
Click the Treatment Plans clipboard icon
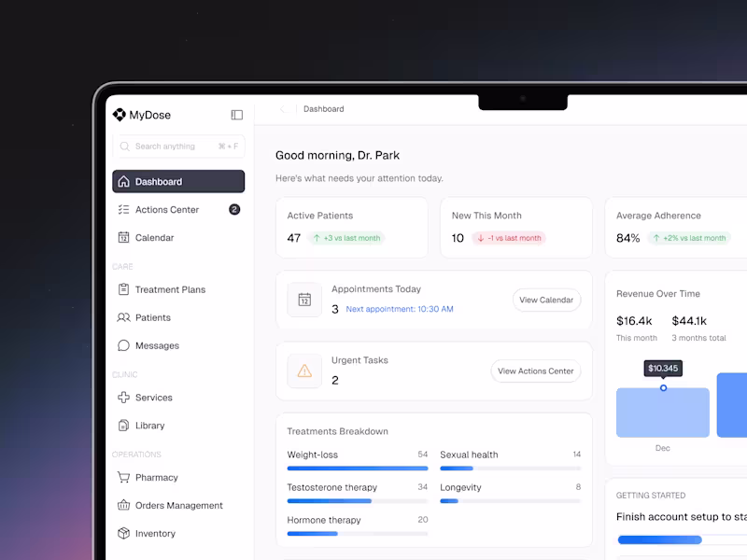point(123,289)
